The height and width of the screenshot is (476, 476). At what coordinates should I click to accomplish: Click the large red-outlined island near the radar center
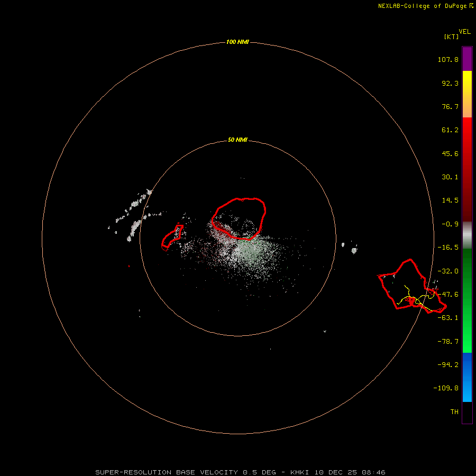click(239, 218)
